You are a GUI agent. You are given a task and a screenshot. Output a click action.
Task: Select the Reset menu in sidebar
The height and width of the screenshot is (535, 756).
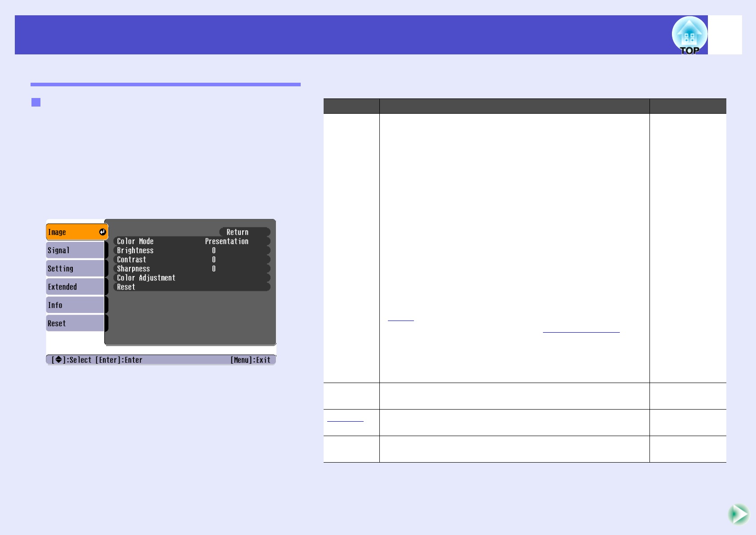coord(75,323)
